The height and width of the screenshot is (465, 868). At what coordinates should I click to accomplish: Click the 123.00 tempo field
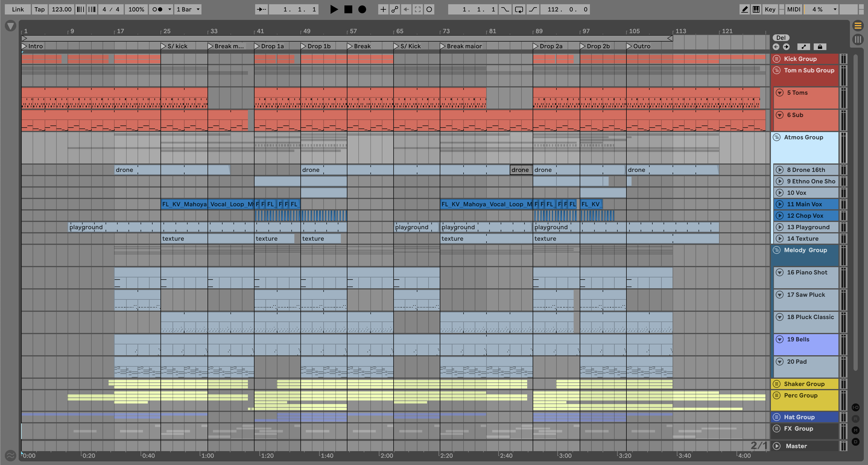(x=61, y=9)
